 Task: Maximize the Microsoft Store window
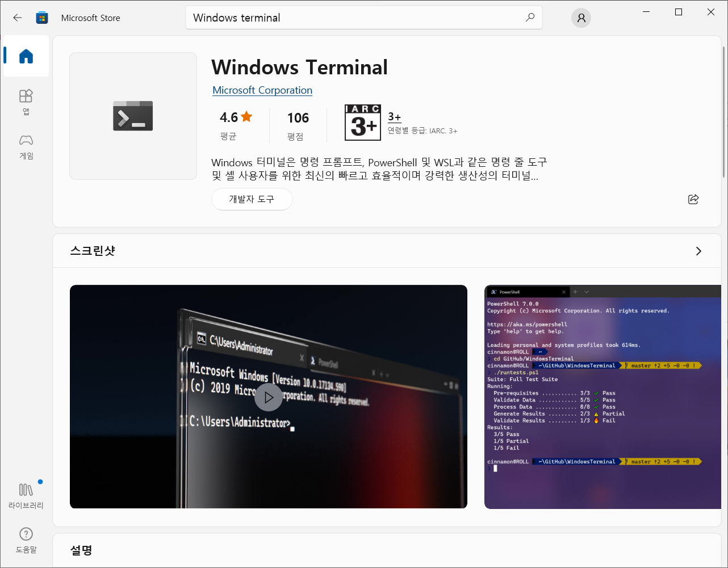tap(679, 12)
